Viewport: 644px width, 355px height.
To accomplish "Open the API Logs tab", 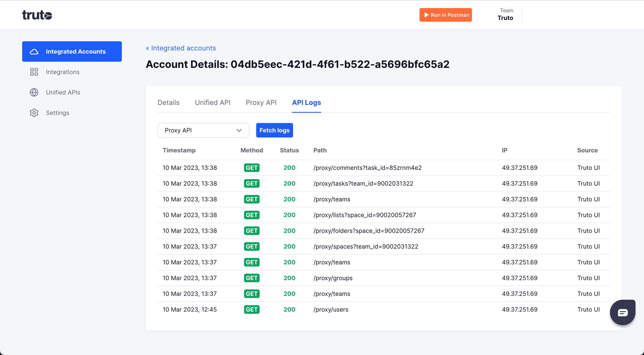I will [x=306, y=102].
